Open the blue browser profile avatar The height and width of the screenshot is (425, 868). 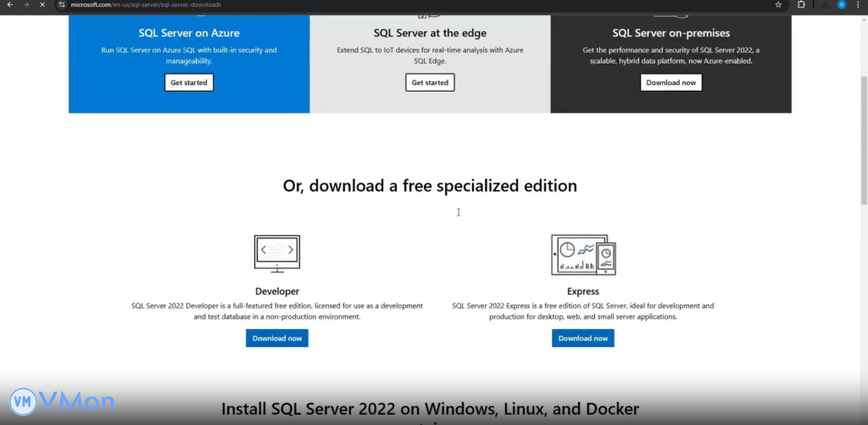click(x=842, y=4)
